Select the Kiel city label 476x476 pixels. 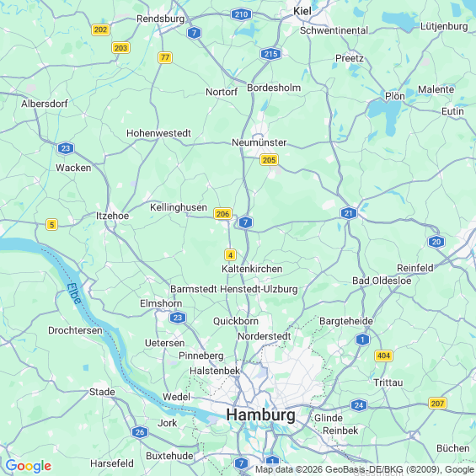(x=302, y=11)
